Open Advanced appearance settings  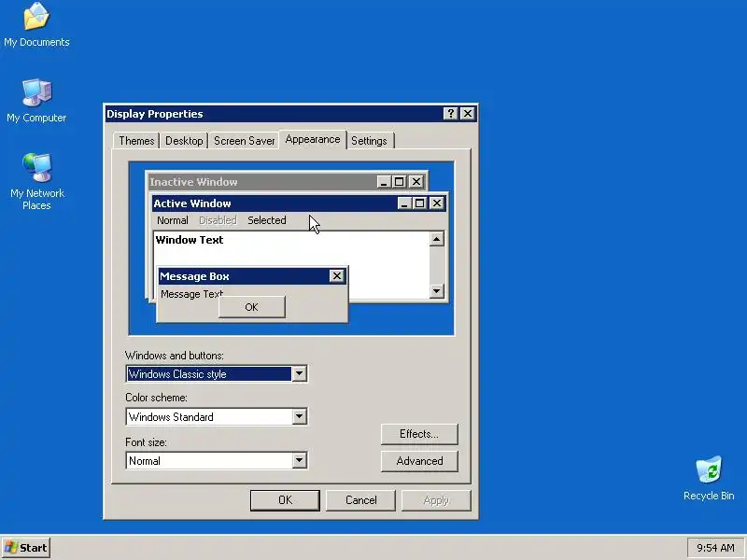coord(419,461)
